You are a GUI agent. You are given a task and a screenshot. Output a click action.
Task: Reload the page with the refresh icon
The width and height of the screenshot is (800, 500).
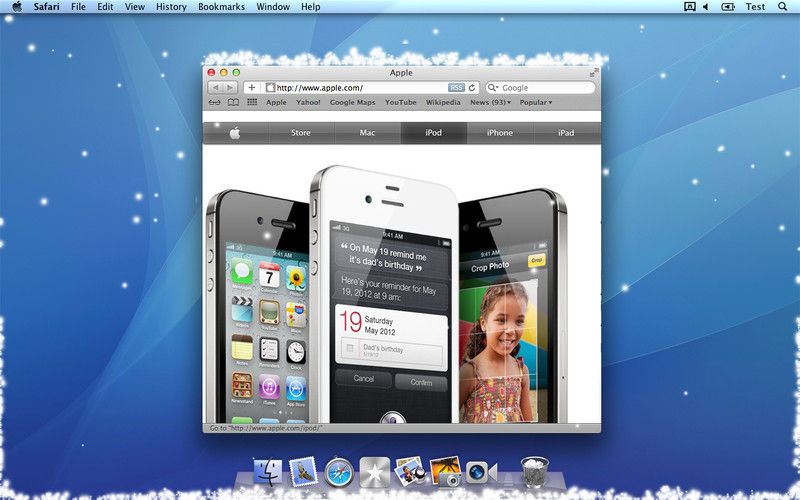pyautogui.click(x=472, y=88)
